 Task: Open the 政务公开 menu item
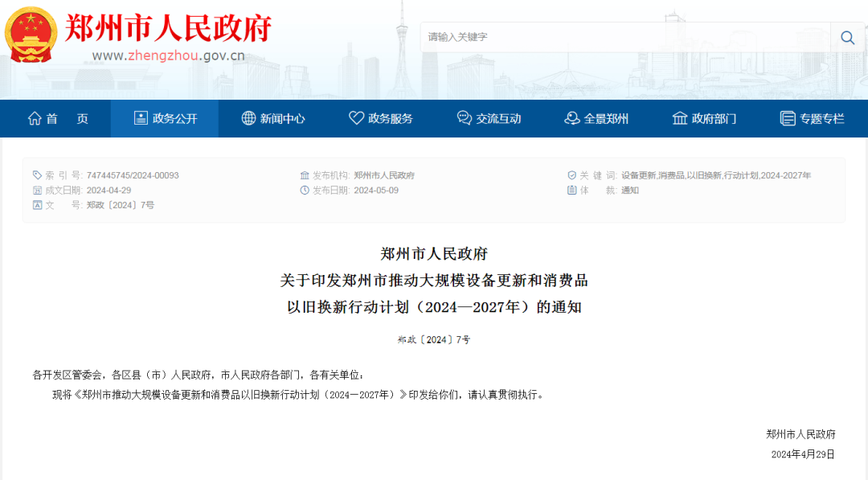(165, 118)
